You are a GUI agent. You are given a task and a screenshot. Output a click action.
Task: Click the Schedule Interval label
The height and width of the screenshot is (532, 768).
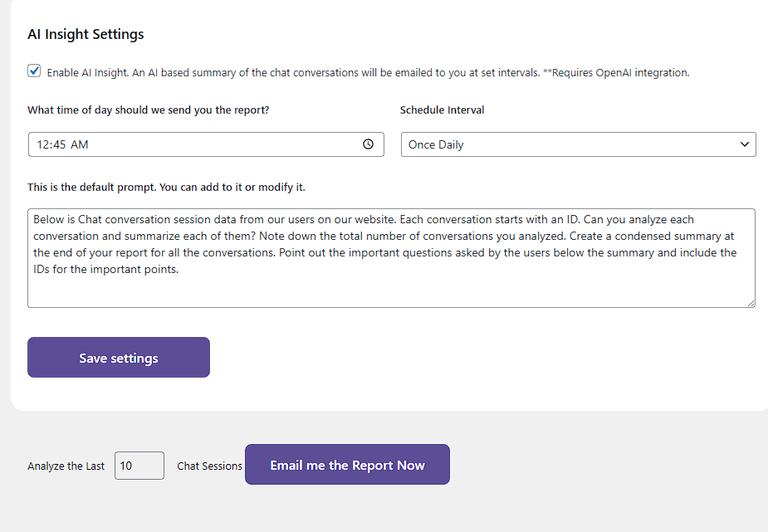tap(442, 110)
